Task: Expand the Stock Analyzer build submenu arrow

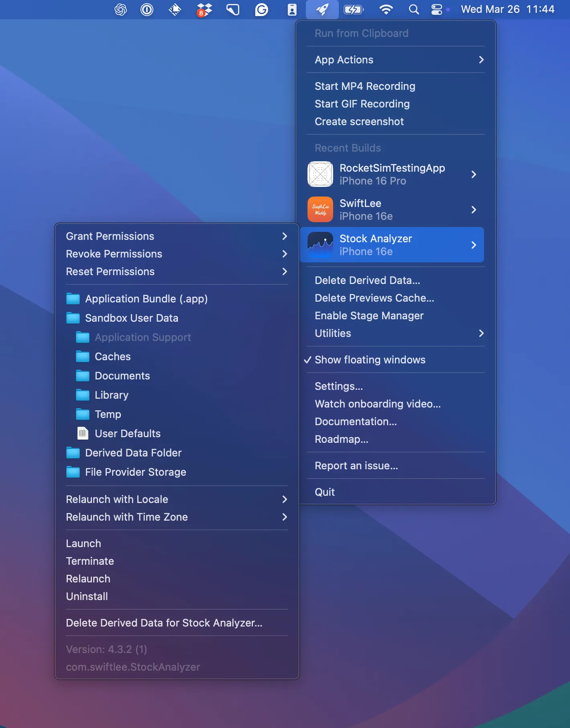Action: (474, 245)
